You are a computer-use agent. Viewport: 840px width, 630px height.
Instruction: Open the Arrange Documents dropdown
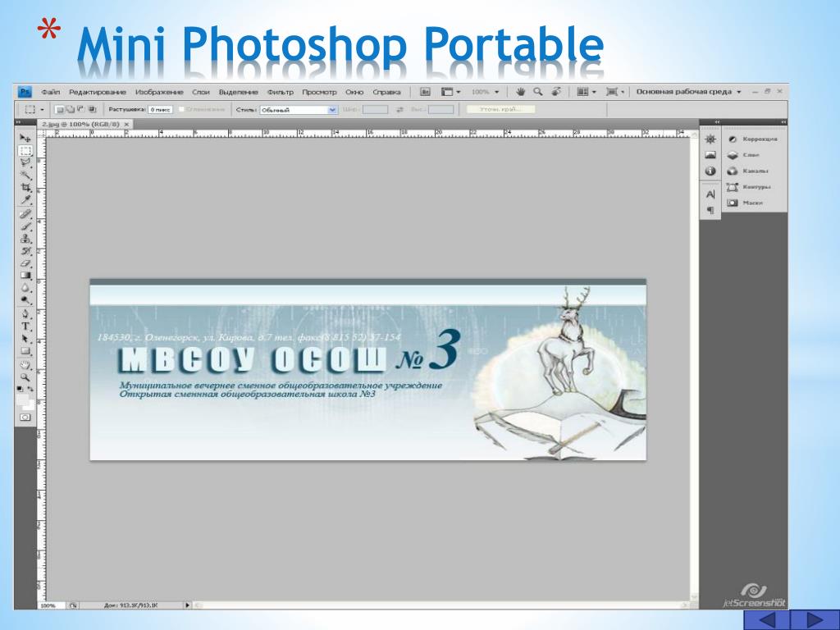pos(587,92)
